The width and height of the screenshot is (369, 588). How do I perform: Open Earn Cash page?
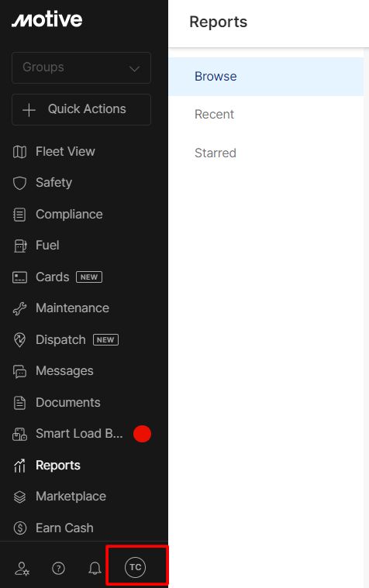point(64,528)
